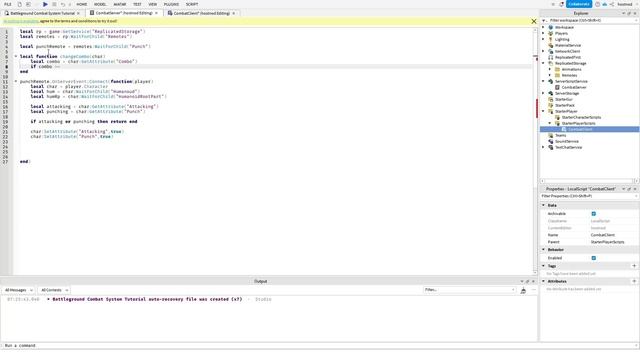The width and height of the screenshot is (640, 360).
Task: Open the All Contexts dropdown
Action: 54,290
